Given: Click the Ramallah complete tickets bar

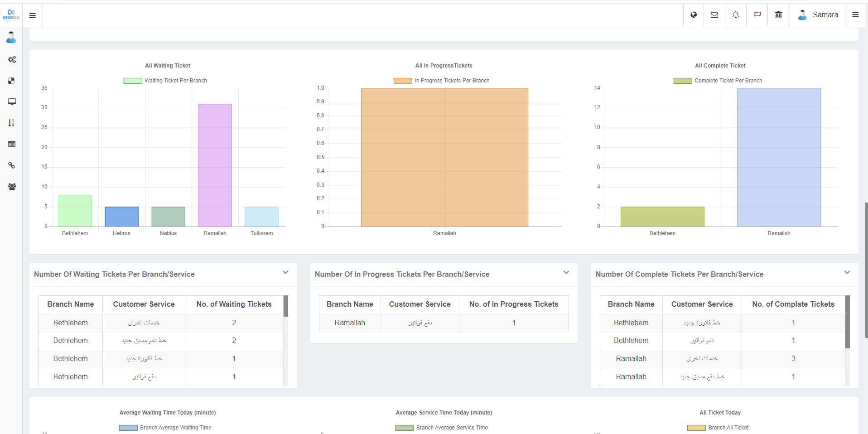Looking at the screenshot, I should tap(779, 157).
